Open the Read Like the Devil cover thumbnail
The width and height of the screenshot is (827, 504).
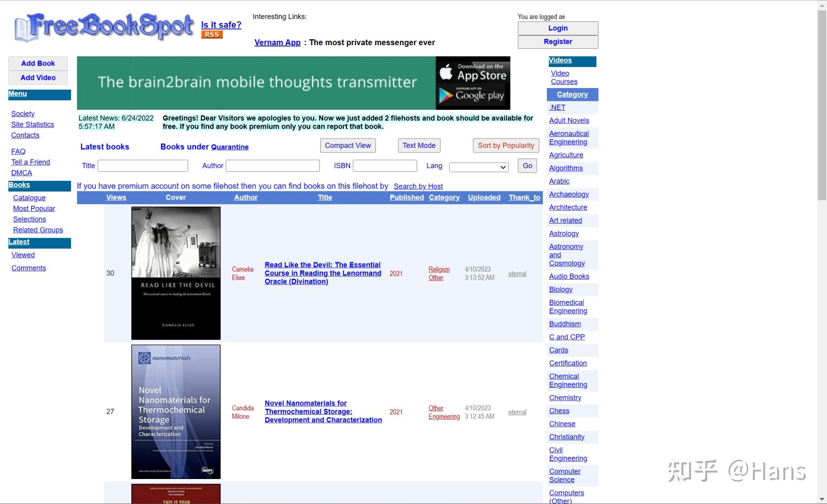(x=176, y=273)
